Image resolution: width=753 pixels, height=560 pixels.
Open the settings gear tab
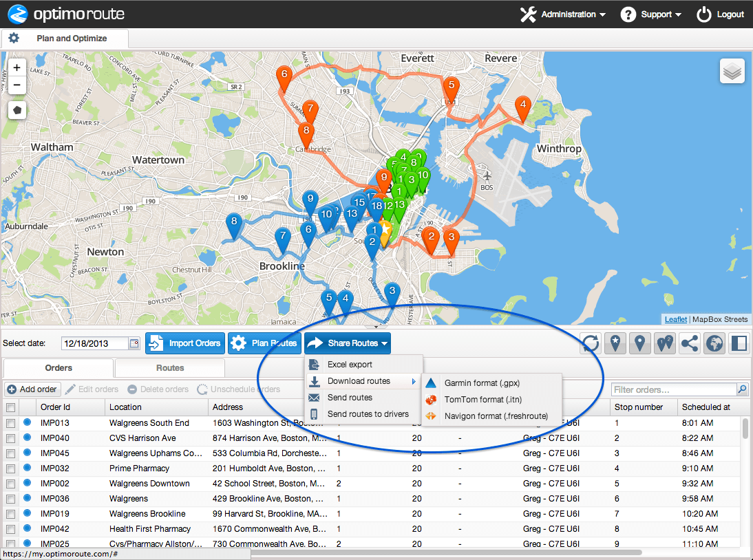coord(14,38)
